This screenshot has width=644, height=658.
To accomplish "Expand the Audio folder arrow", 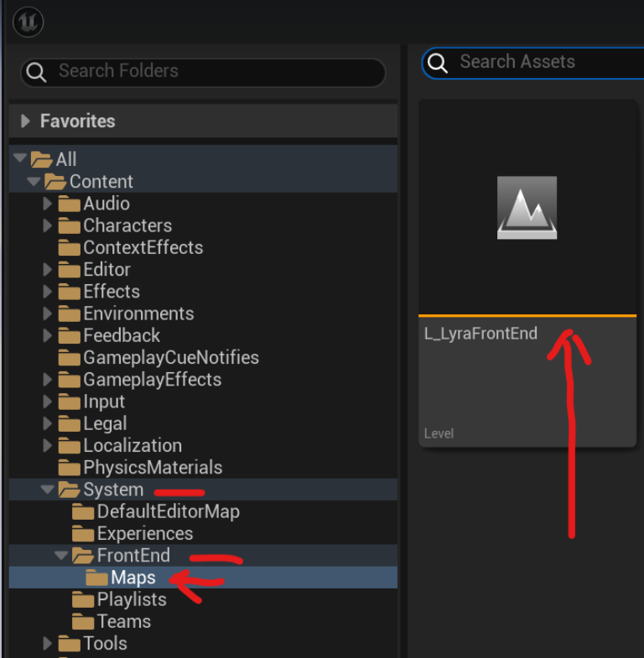I will pyautogui.click(x=48, y=204).
